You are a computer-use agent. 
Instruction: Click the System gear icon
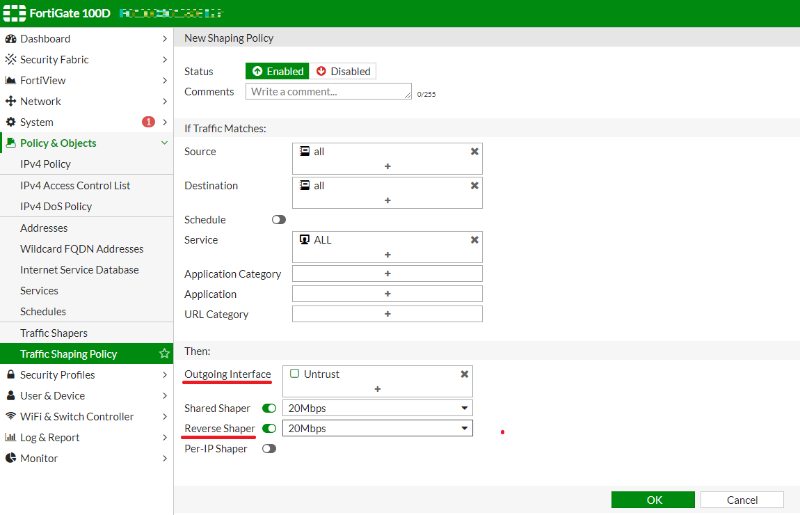point(11,123)
